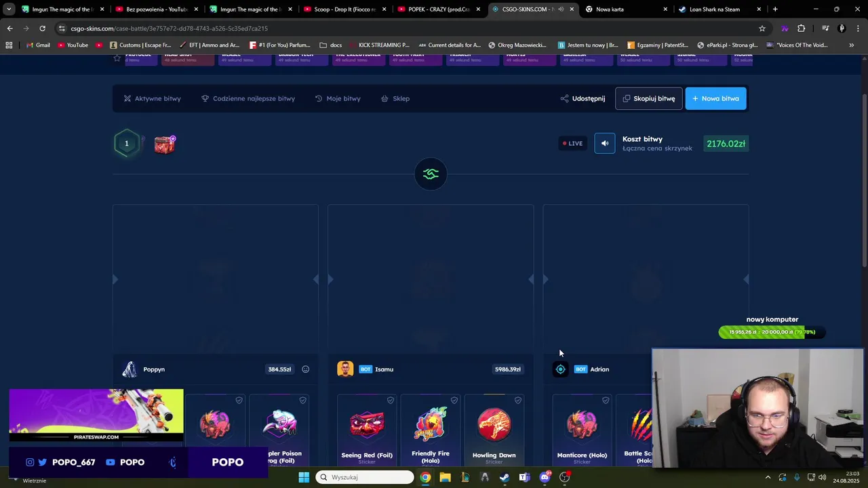868x488 pixels.
Task: Click the Seeing Red (Foil) sticker image
Action: click(367, 424)
